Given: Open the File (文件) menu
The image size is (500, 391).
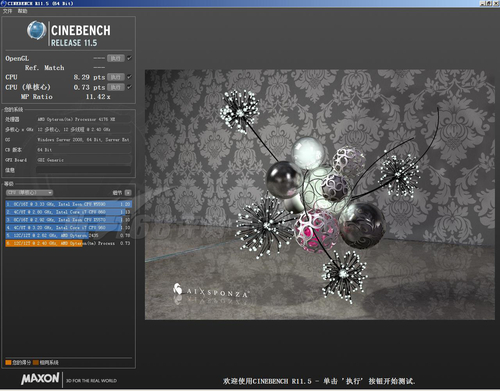Looking at the screenshot, I should point(7,11).
